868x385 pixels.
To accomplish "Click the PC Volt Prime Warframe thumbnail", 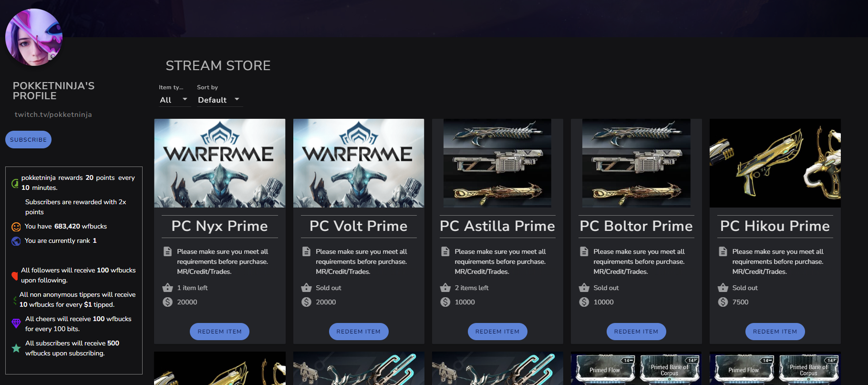I will (x=359, y=163).
